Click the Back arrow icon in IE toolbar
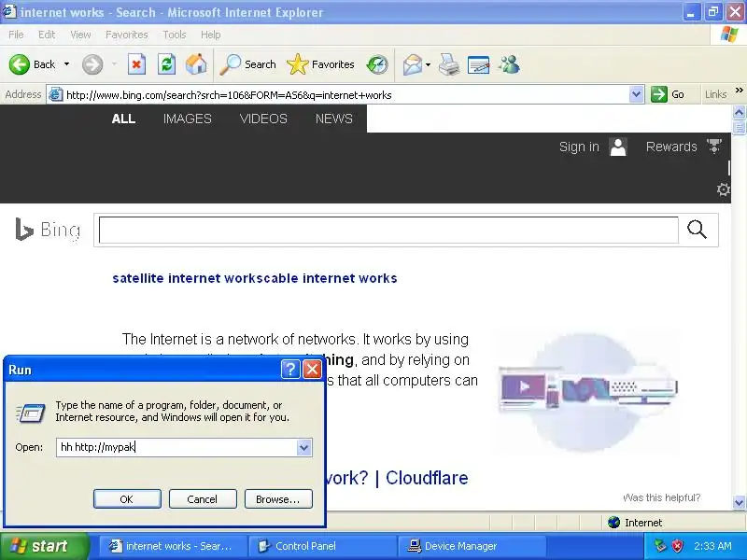This screenshot has width=747, height=560. [x=19, y=64]
